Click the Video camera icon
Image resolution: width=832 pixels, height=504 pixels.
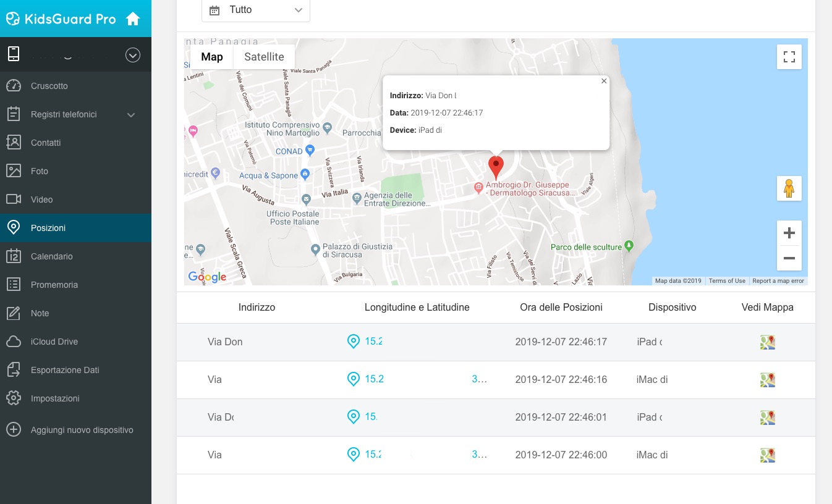14,199
